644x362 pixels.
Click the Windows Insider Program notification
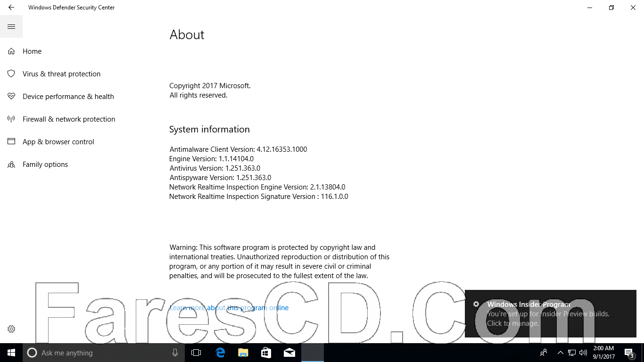coord(550,313)
